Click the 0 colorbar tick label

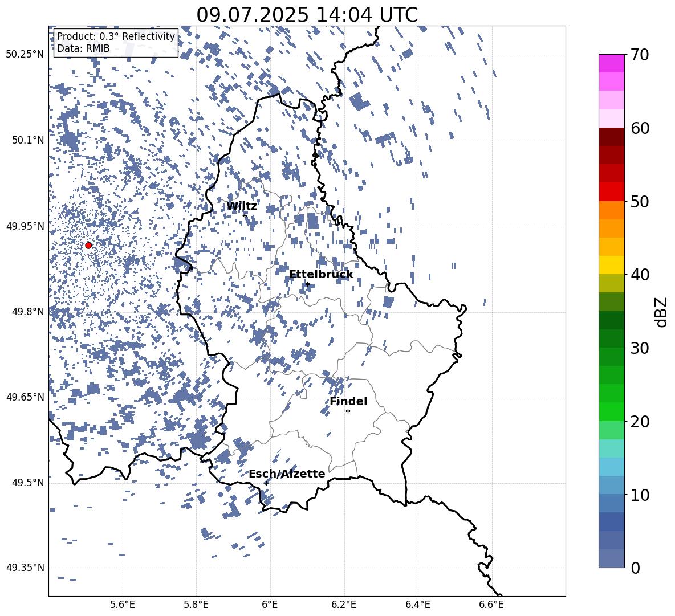coord(636,568)
